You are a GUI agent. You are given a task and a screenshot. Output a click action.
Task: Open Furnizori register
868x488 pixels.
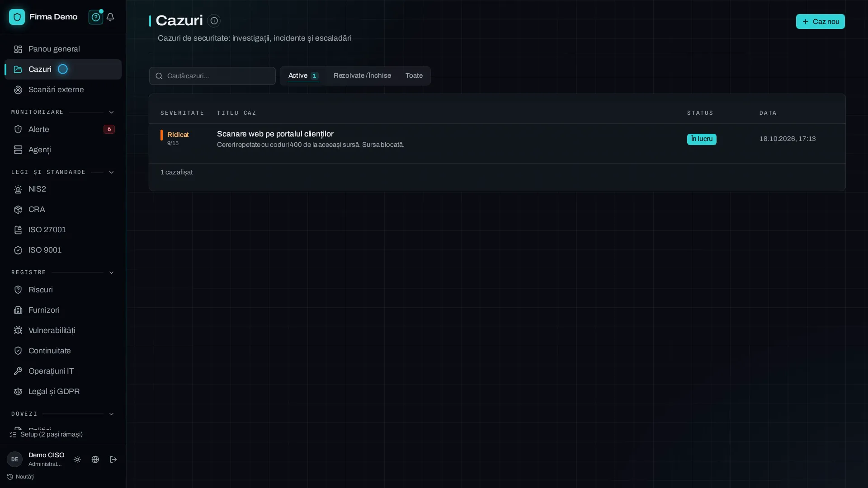tap(63, 310)
